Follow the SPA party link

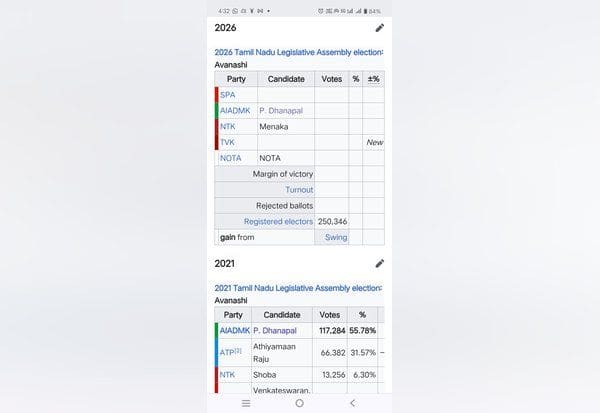coord(228,94)
